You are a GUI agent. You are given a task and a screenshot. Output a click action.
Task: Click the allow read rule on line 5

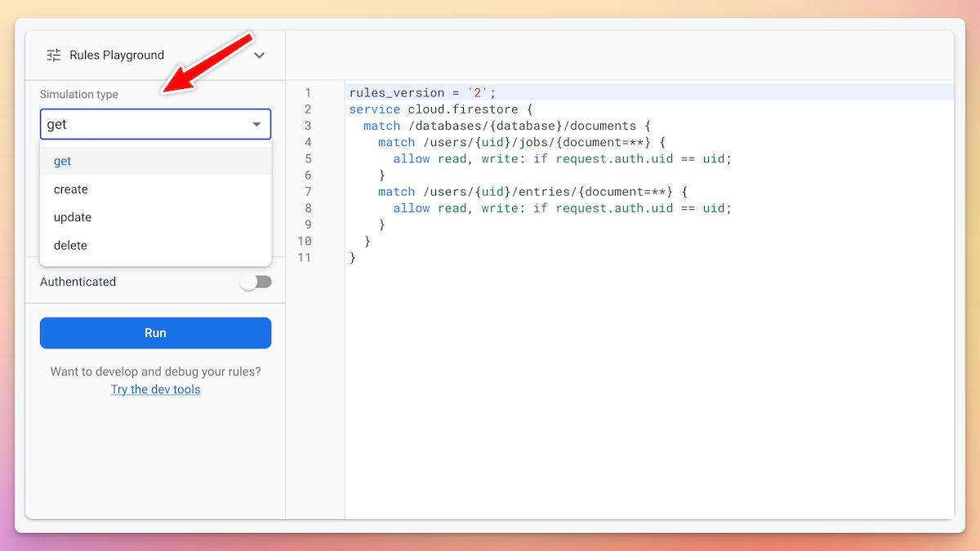click(x=563, y=158)
